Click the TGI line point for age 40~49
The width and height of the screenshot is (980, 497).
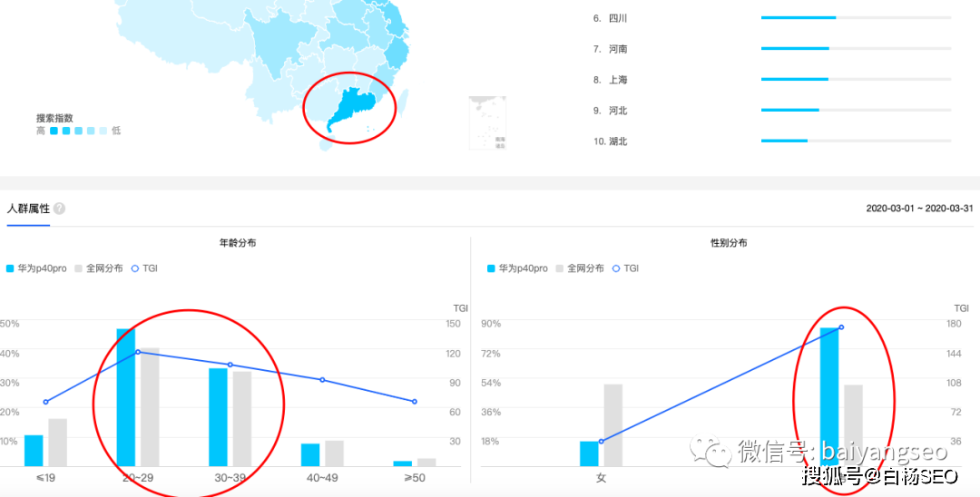point(322,380)
